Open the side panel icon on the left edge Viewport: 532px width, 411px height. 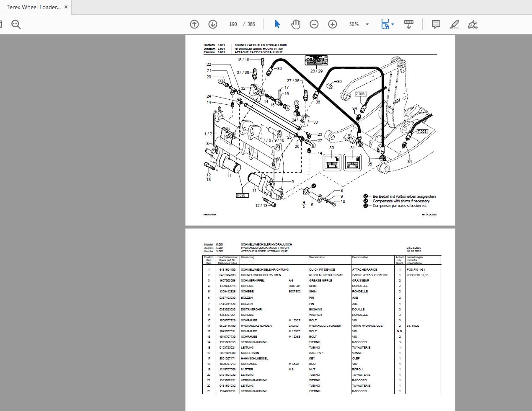pos(1,24)
